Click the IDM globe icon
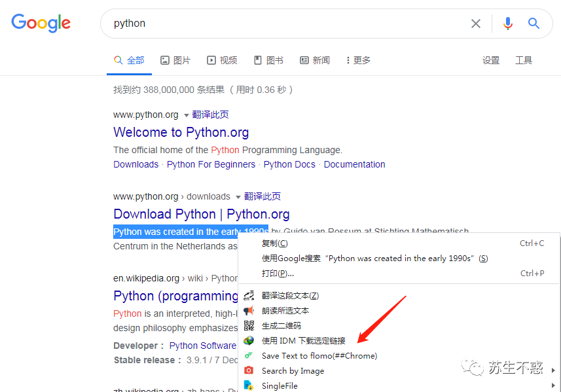This screenshot has width=561, height=392. (249, 340)
